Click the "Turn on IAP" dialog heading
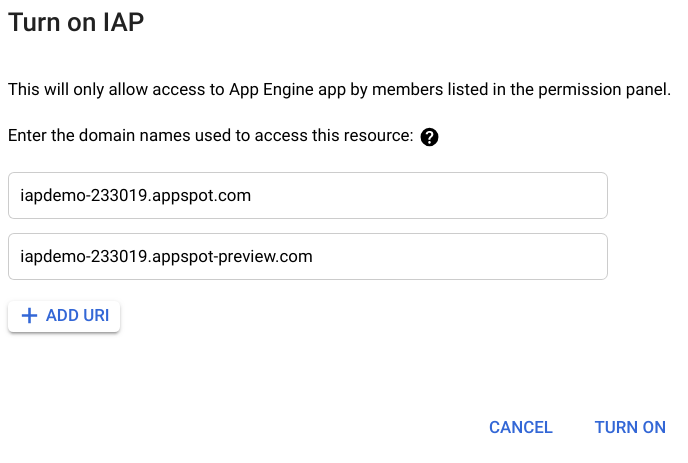 [x=76, y=23]
